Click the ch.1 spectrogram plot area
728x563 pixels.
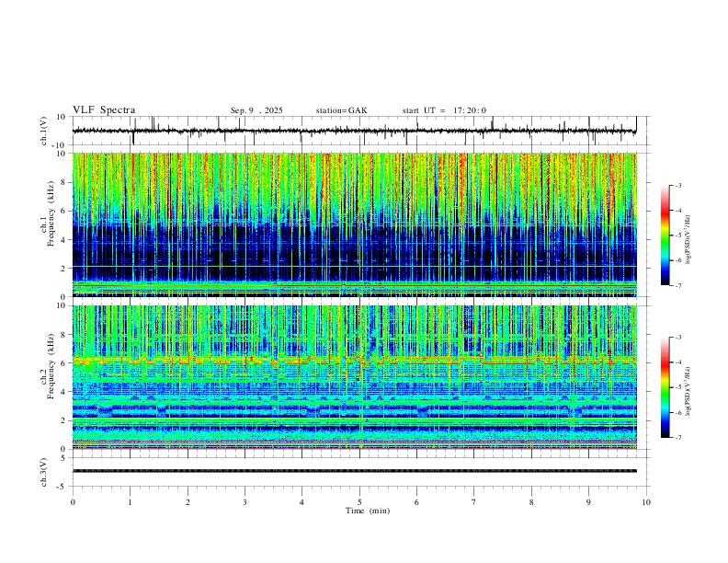coord(355,224)
